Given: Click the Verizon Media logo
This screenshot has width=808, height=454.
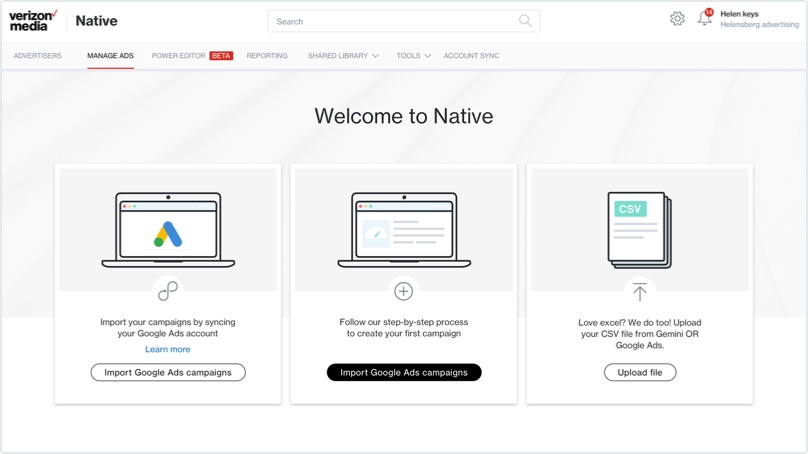Looking at the screenshot, I should coord(33,21).
